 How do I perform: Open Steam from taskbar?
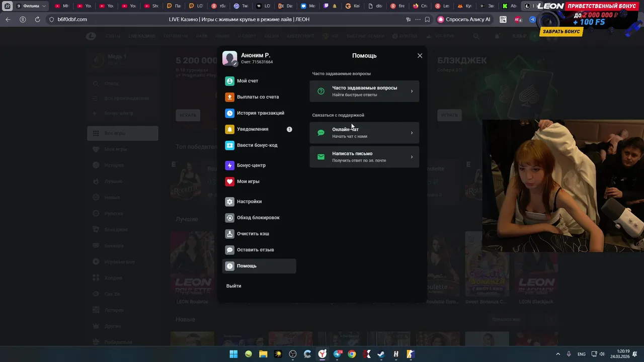click(381, 354)
